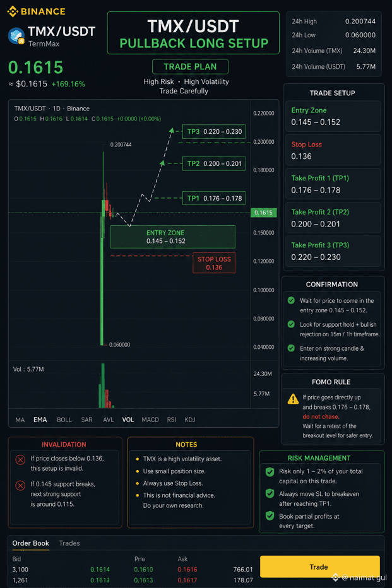Click the 24h High value 0.200744
The image size is (392, 588).
pos(360,21)
